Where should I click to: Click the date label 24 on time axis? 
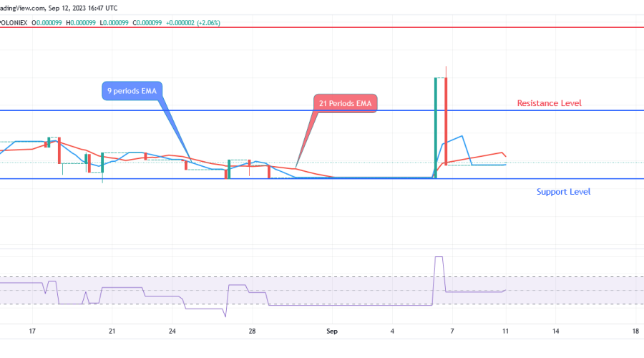point(172,332)
